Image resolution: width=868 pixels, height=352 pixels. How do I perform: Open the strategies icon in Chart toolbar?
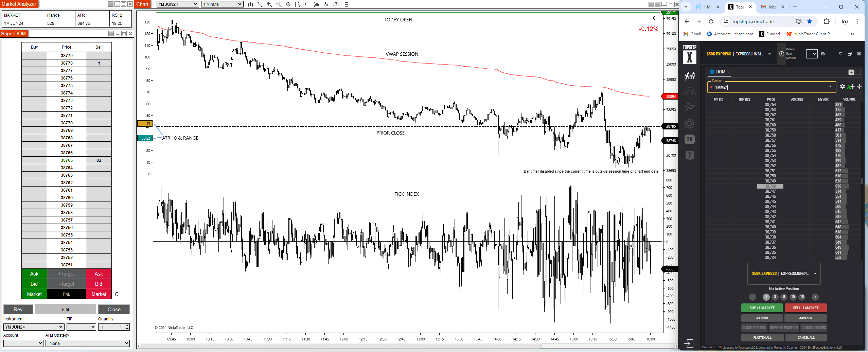(336, 4)
